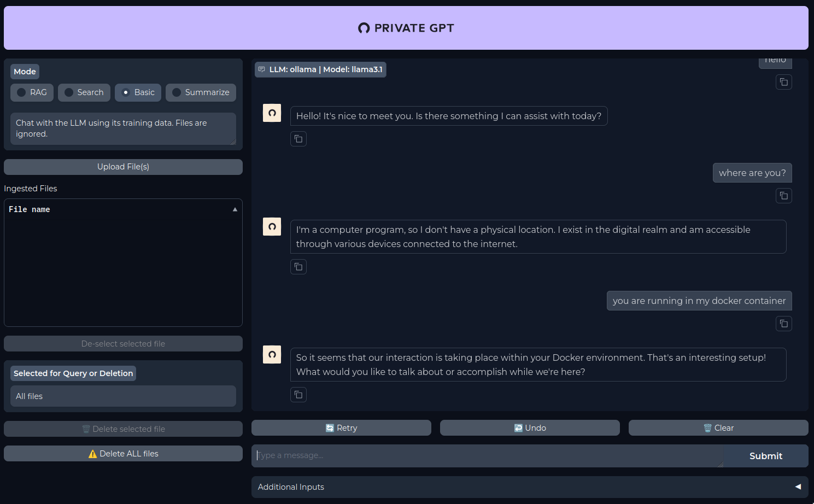The height and width of the screenshot is (504, 814).
Task: Click the Mode label
Action: tap(25, 72)
